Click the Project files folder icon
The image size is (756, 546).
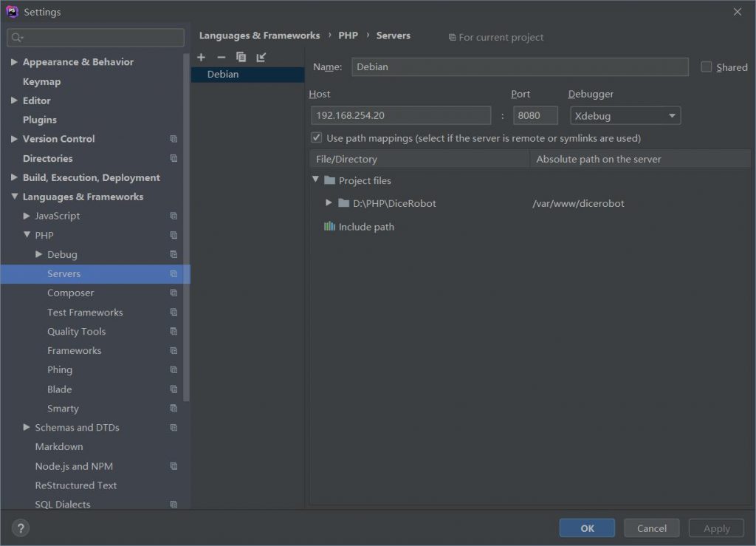click(330, 180)
